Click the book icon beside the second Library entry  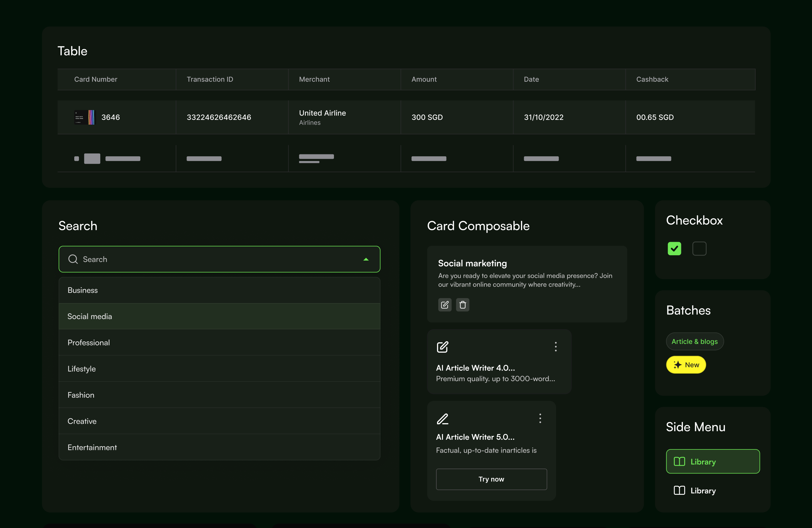[679, 490]
